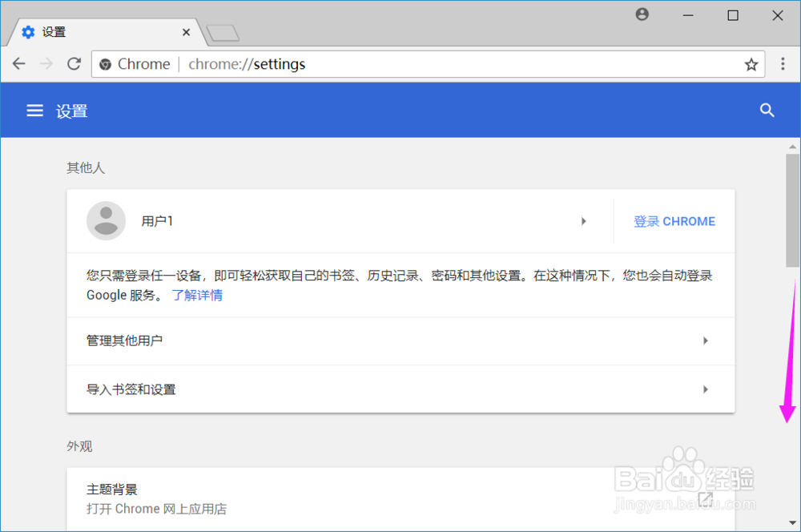Search settings with the magnifier icon
Image resolution: width=801 pixels, height=532 pixels.
tap(767, 111)
